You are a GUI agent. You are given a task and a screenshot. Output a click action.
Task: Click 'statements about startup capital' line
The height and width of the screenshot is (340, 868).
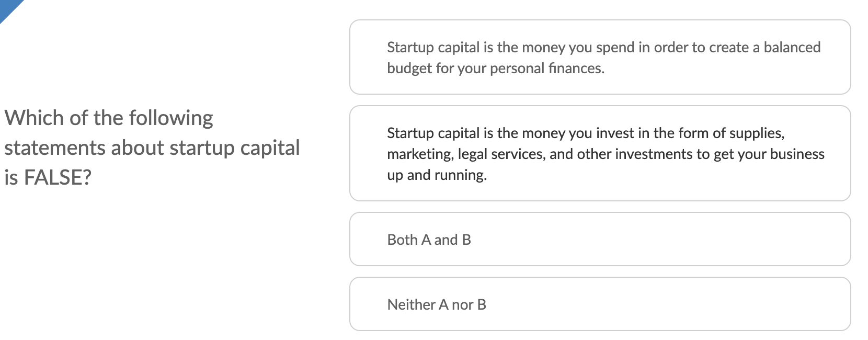coord(152,148)
